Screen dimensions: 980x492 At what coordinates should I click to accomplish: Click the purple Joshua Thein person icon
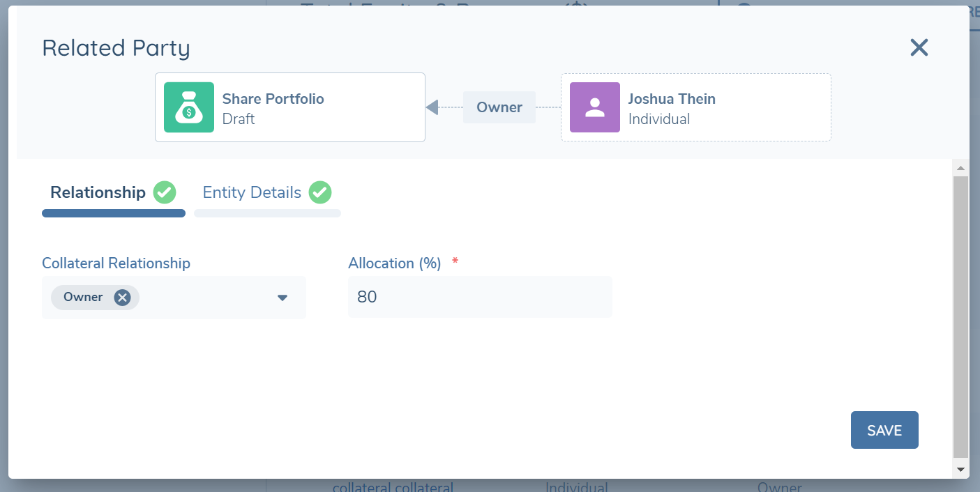pyautogui.click(x=595, y=107)
